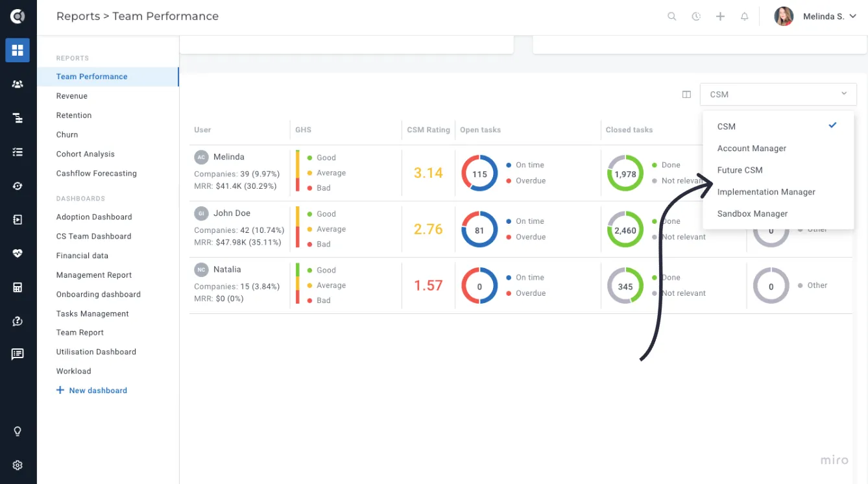Click Natalia's CSM rating 1.57
868x484 pixels.
428,285
